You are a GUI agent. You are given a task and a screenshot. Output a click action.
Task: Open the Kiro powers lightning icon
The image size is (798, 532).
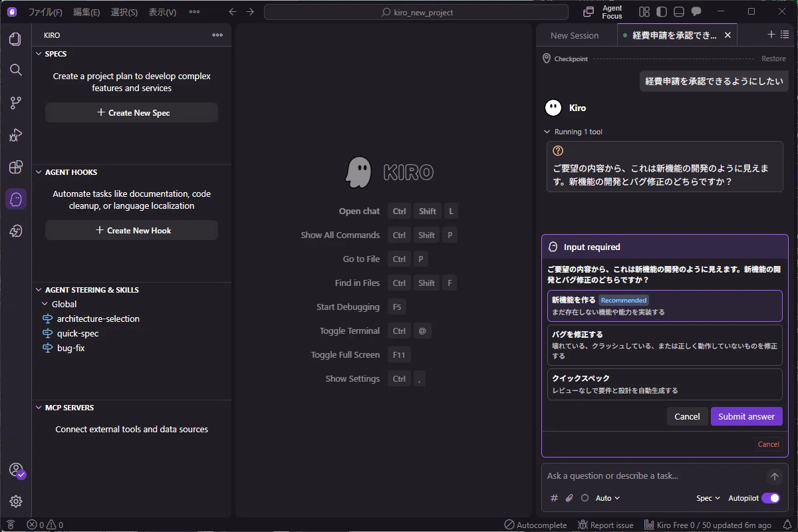(15, 231)
